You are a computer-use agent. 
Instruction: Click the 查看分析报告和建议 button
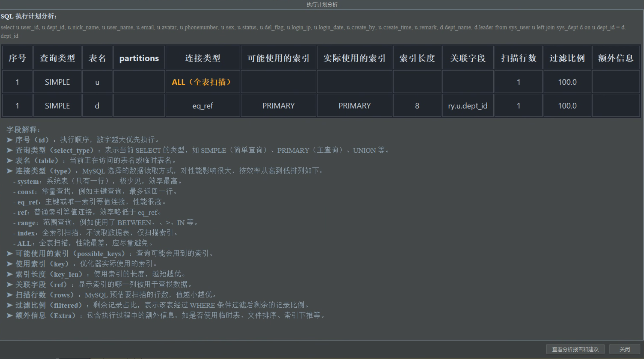574,349
